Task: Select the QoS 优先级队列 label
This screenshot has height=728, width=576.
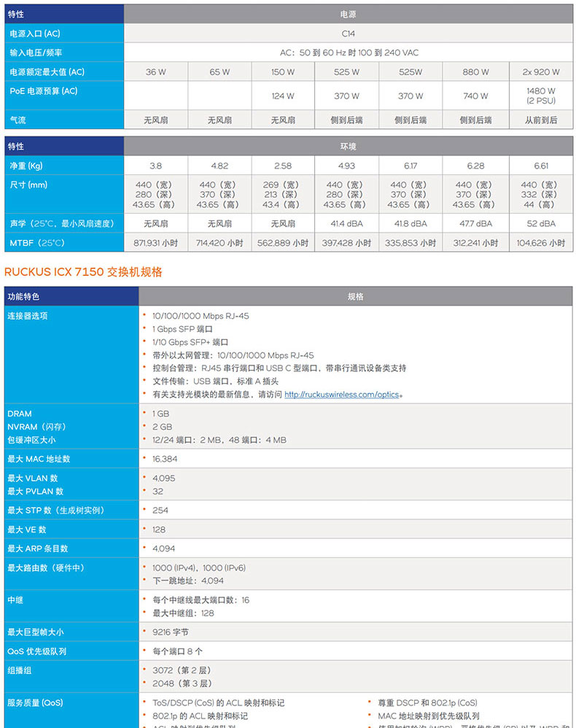Action: pos(36,651)
